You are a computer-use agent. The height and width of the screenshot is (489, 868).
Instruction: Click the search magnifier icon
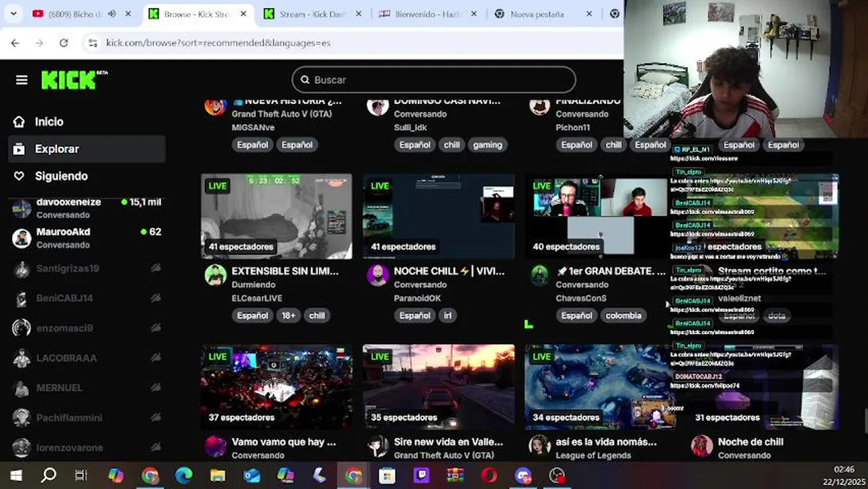coord(305,80)
